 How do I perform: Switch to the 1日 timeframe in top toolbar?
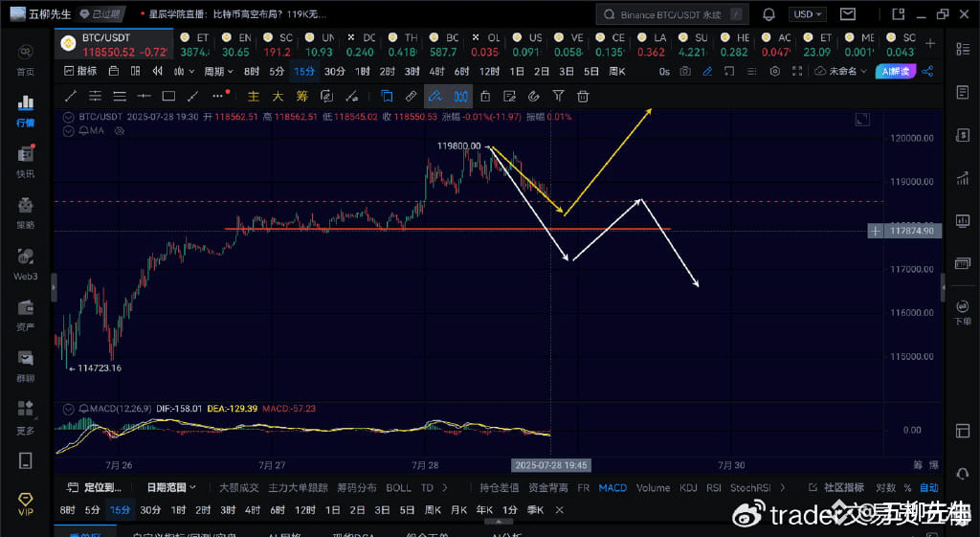pos(517,71)
